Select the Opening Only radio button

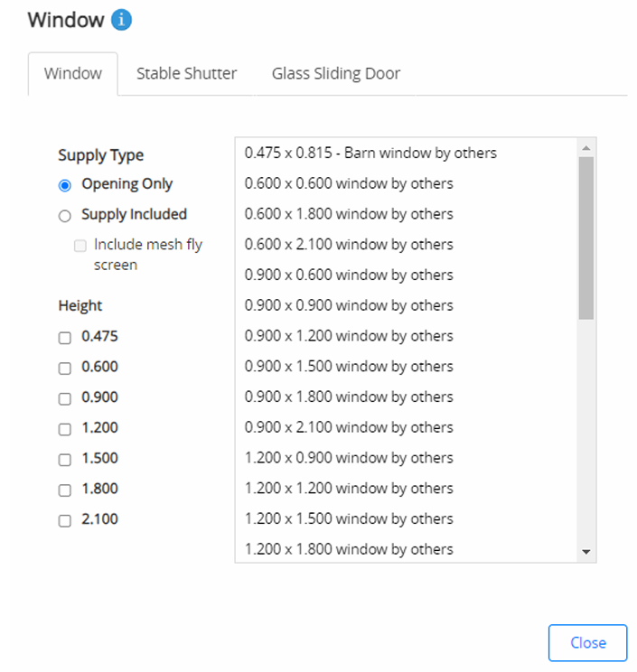pyautogui.click(x=64, y=185)
